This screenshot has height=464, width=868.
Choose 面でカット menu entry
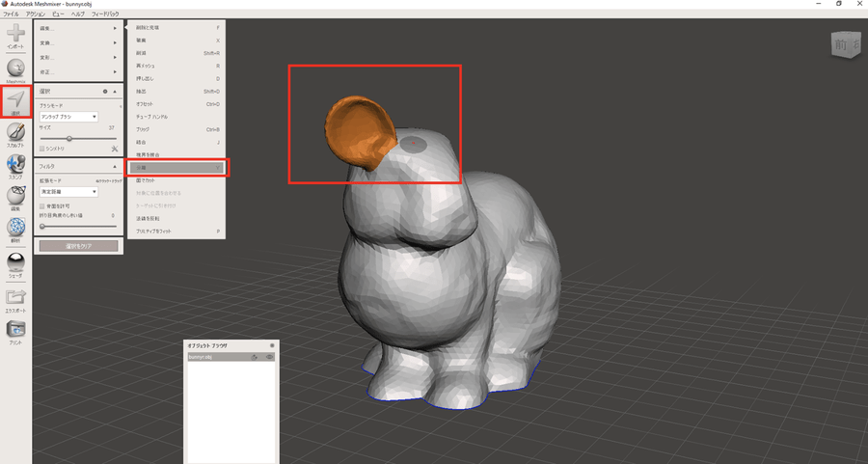point(176,180)
